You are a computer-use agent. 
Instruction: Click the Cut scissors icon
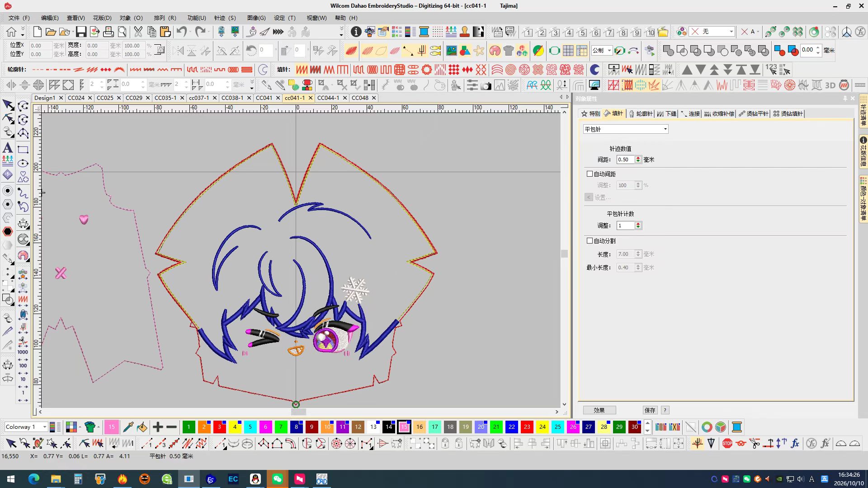pos(138,32)
